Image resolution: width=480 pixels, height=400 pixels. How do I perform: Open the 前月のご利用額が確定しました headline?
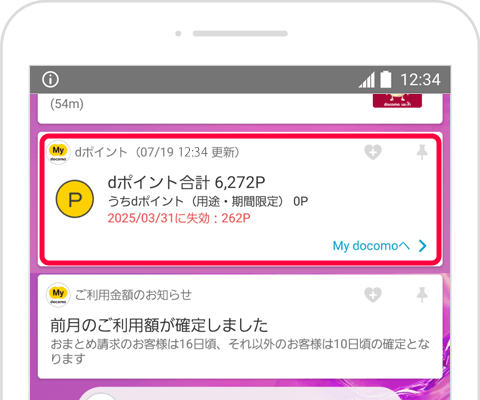[159, 325]
